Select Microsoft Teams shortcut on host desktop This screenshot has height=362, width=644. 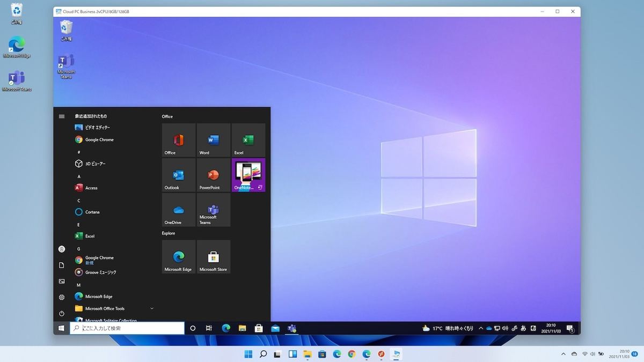click(x=17, y=81)
